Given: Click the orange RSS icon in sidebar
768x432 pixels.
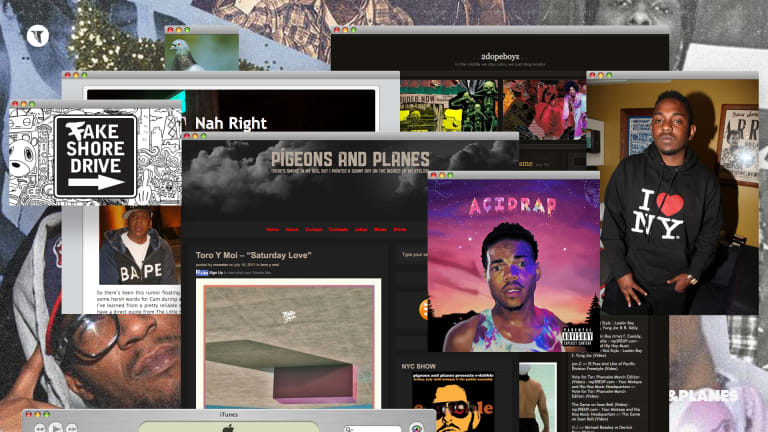Looking at the screenshot, I should (x=424, y=310).
